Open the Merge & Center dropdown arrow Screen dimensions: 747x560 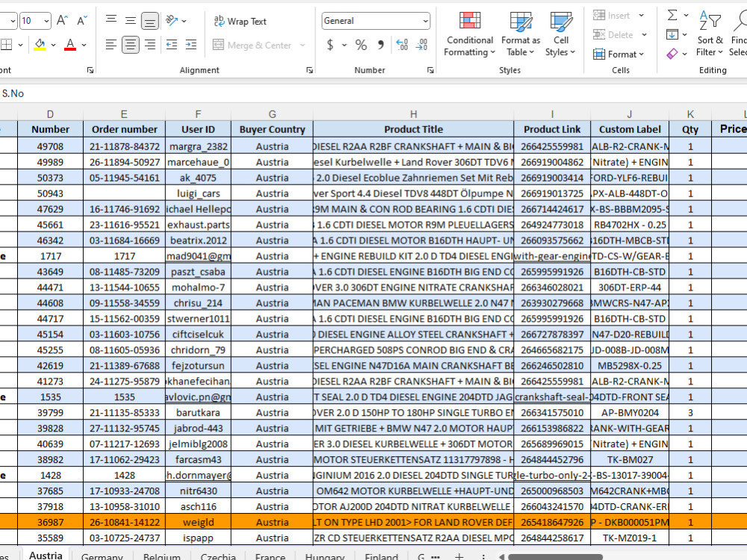(303, 45)
